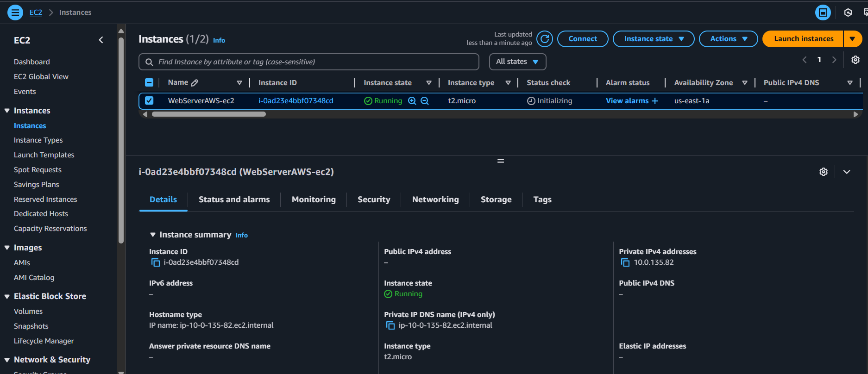Open AMIs in sidebar
868x374 pixels.
point(22,263)
